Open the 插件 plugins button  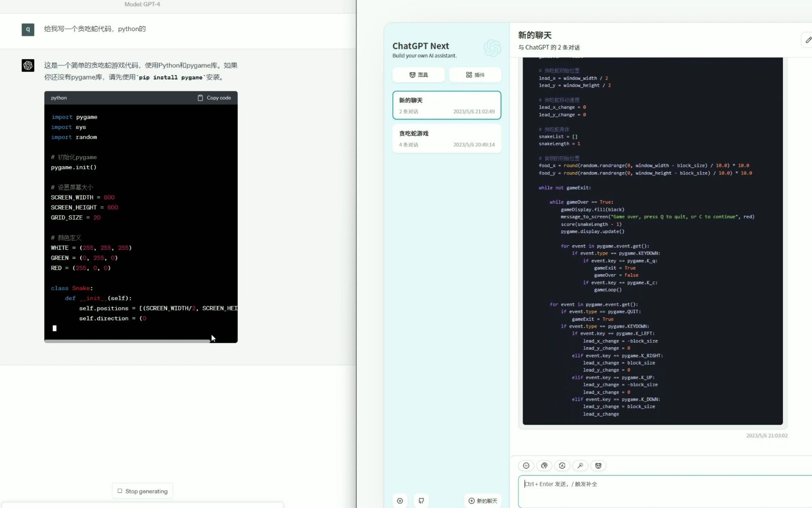(475, 75)
